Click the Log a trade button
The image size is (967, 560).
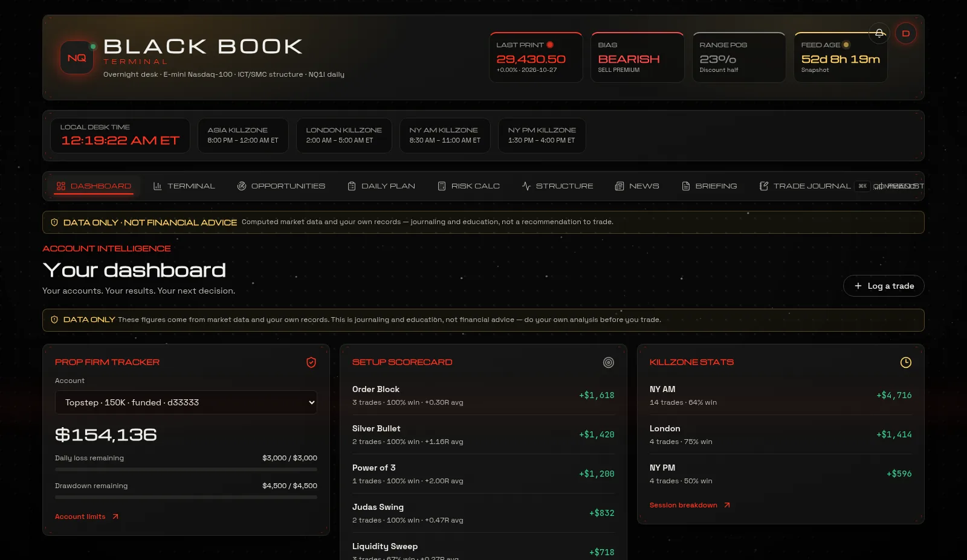point(884,286)
